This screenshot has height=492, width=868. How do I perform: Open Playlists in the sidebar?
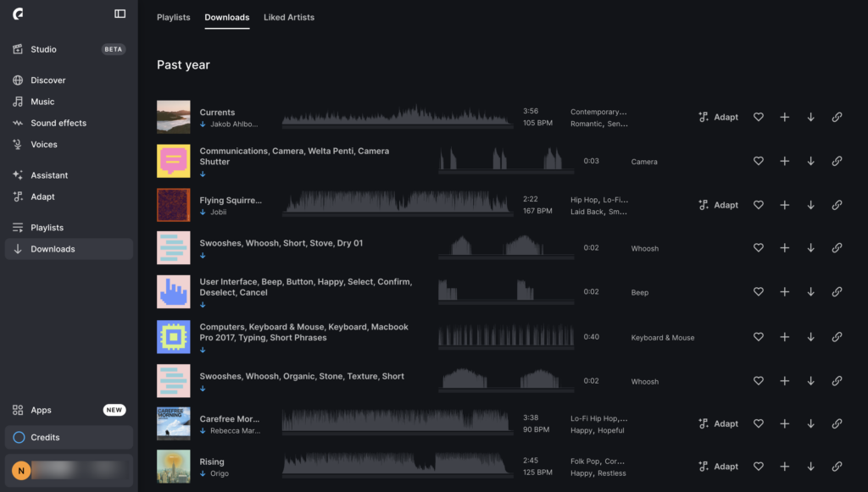pyautogui.click(x=69, y=228)
